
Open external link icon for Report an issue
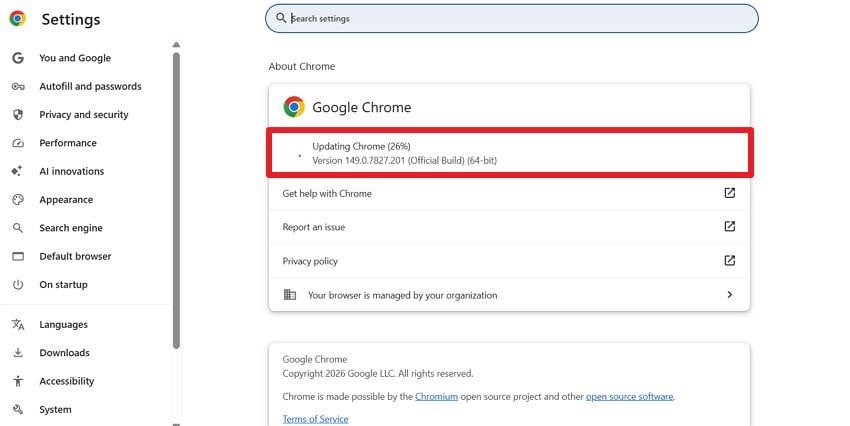[x=730, y=227]
